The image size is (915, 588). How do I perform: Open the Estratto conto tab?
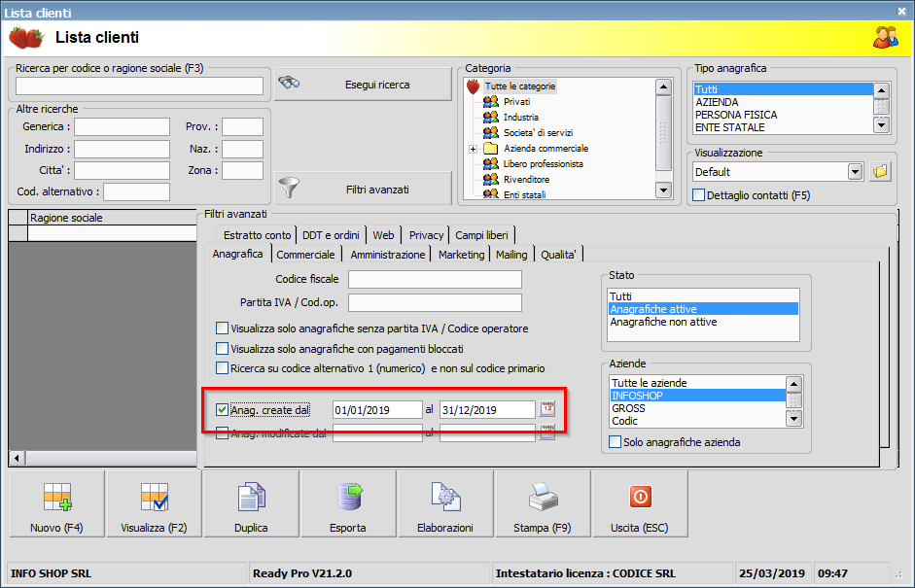[258, 234]
